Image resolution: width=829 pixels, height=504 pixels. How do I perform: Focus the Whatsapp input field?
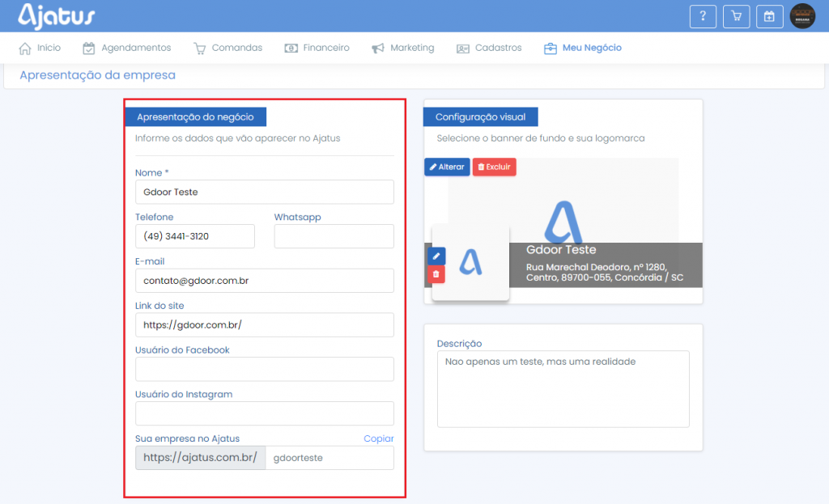coord(334,236)
